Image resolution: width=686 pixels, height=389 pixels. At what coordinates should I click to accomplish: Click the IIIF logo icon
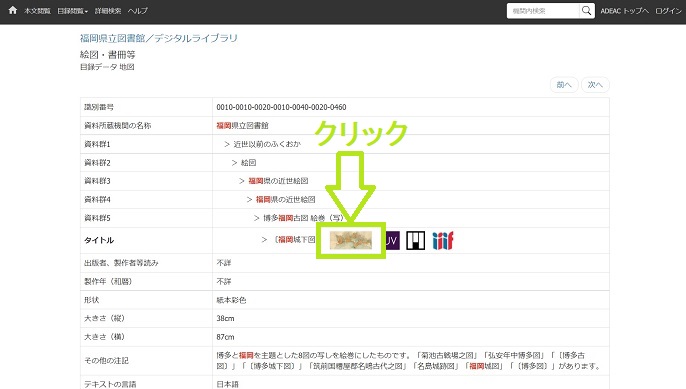coord(443,241)
